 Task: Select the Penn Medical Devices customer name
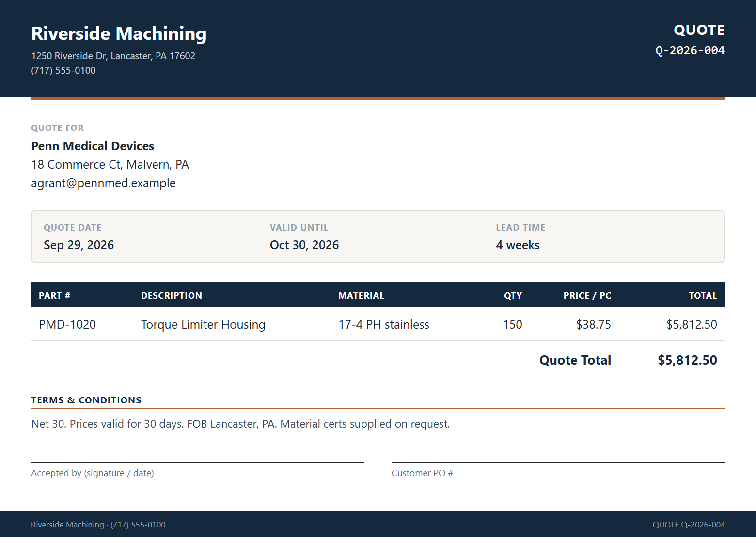[x=93, y=146]
